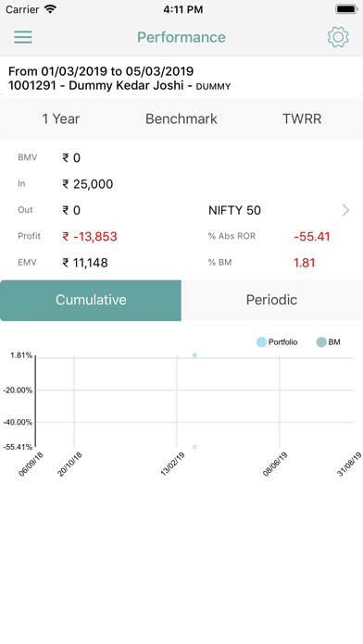Select the benchmark data point on chart
The width and height of the screenshot is (363, 644).
click(194, 355)
